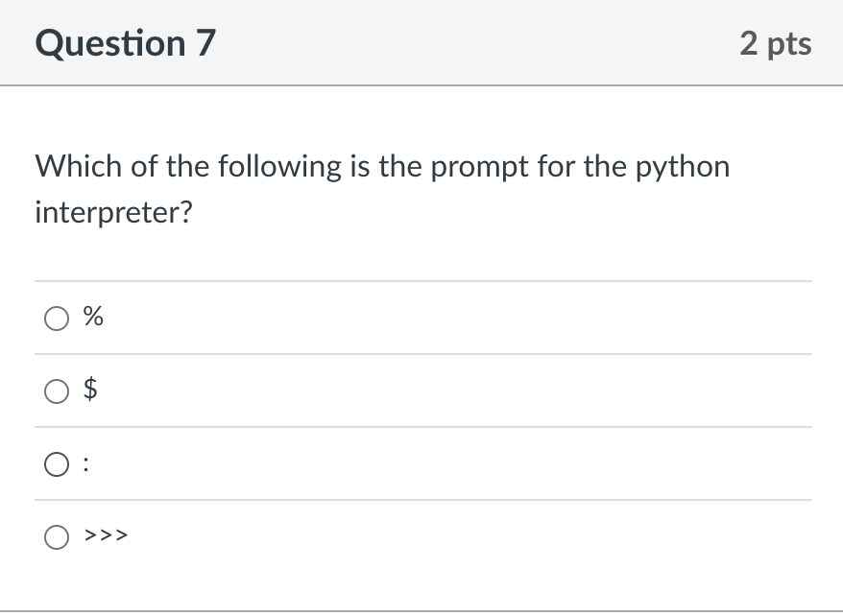Click the word following in the question
Image resolution: width=843 pixels, height=616 pixels.
click(x=279, y=167)
